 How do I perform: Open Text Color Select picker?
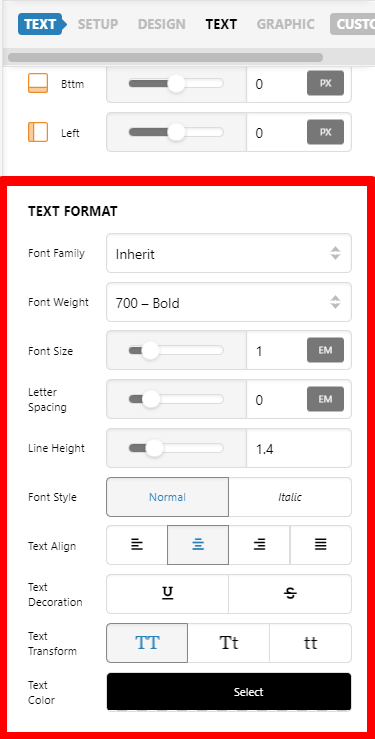[229, 691]
